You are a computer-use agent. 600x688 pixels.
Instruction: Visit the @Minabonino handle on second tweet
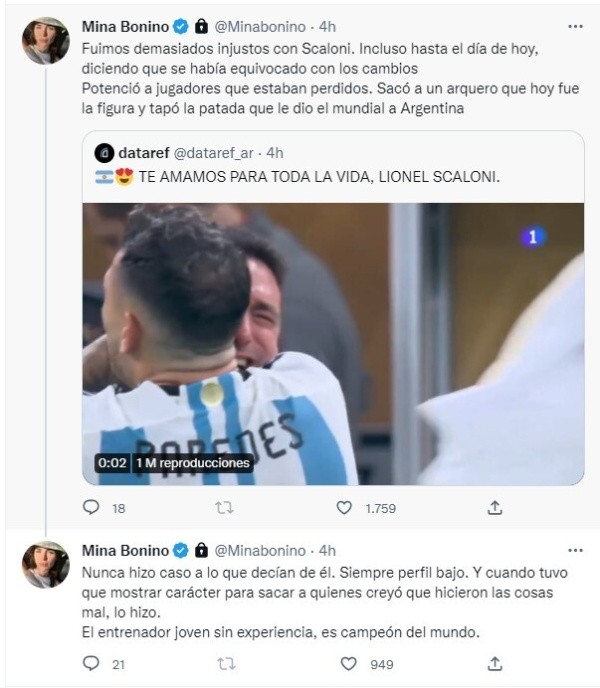point(260,551)
